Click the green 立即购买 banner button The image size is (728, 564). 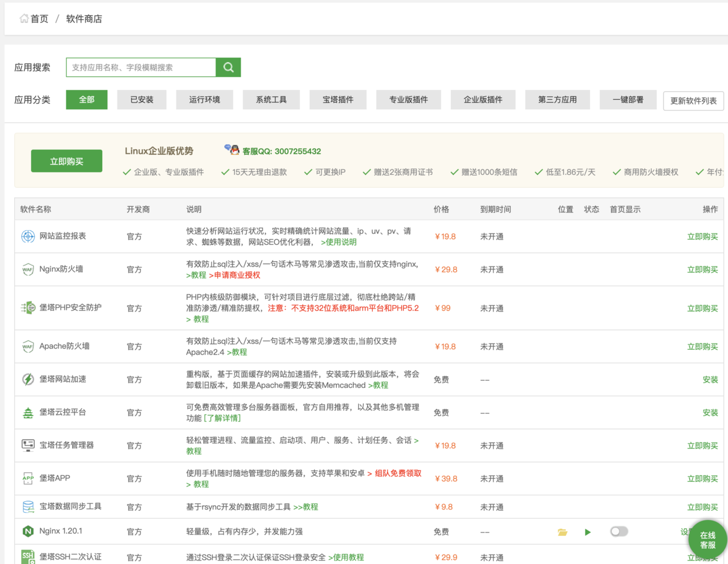pyautogui.click(x=66, y=161)
